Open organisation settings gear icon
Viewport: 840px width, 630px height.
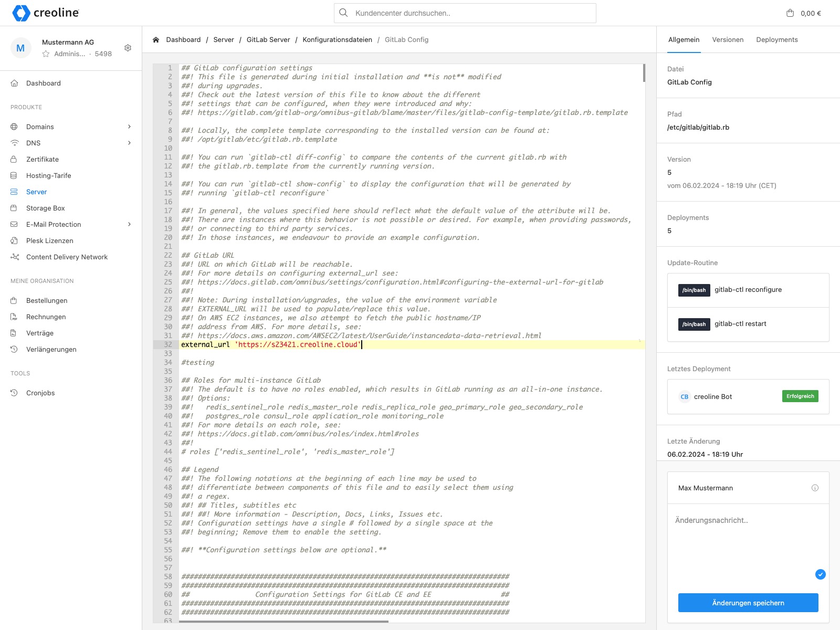click(x=128, y=48)
